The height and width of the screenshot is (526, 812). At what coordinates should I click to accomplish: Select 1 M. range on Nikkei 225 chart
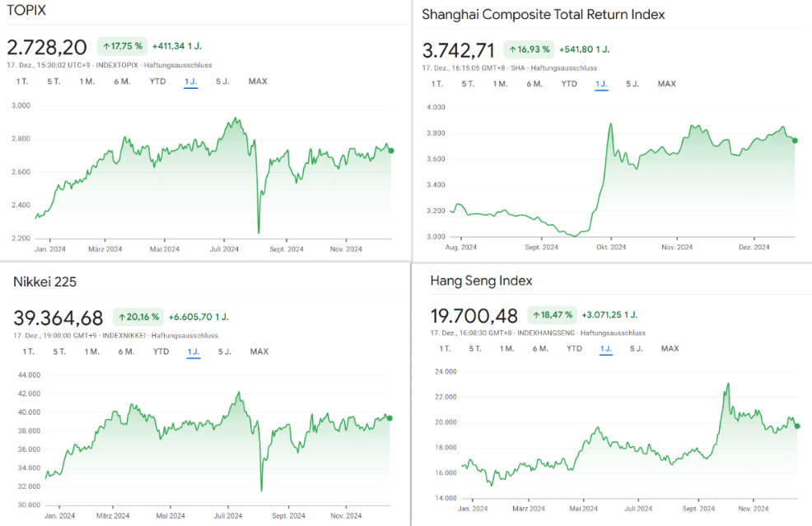point(92,351)
